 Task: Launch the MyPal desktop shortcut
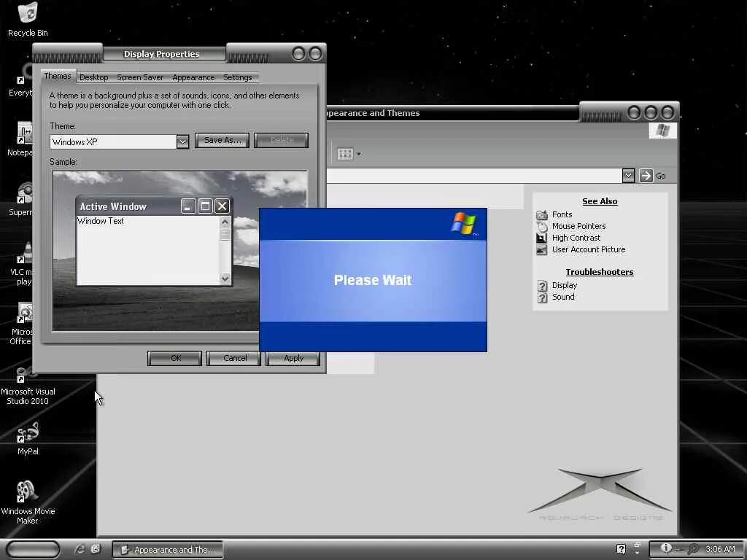coord(28,438)
